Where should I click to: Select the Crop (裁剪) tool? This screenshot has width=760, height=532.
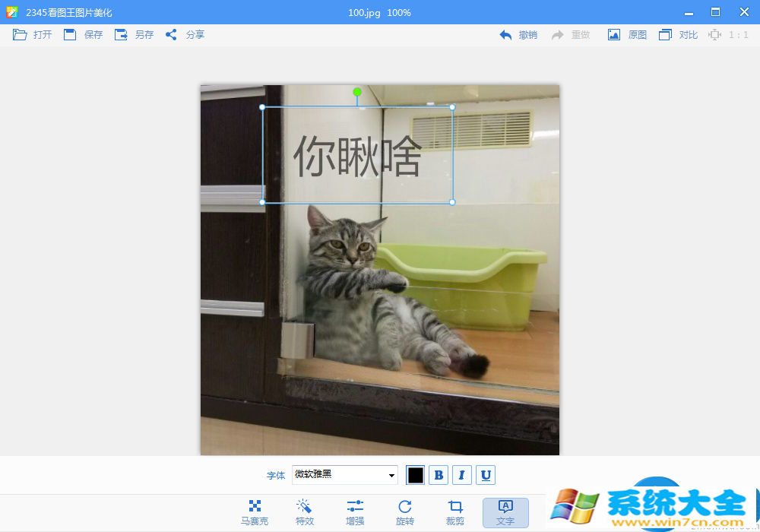tap(455, 512)
